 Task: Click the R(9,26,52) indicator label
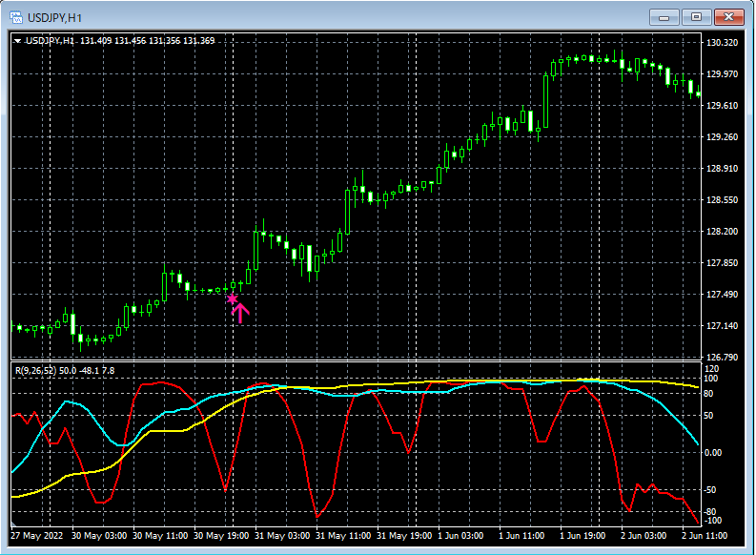[33, 369]
